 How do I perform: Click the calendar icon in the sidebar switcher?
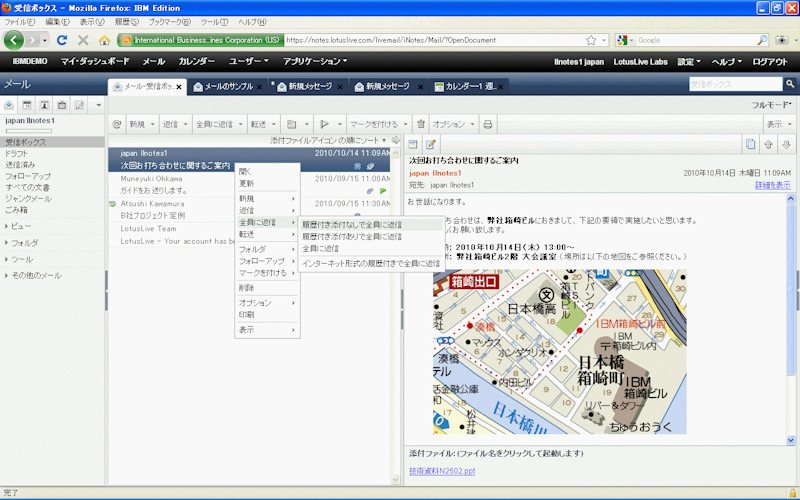point(27,105)
